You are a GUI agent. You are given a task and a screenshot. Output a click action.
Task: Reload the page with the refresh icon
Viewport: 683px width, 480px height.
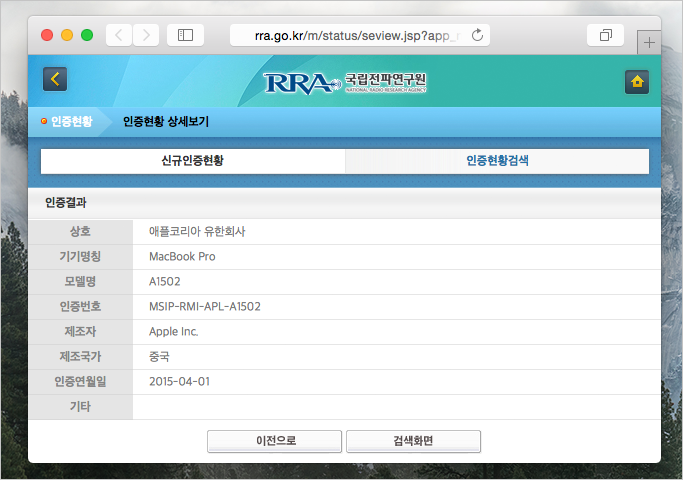477,35
